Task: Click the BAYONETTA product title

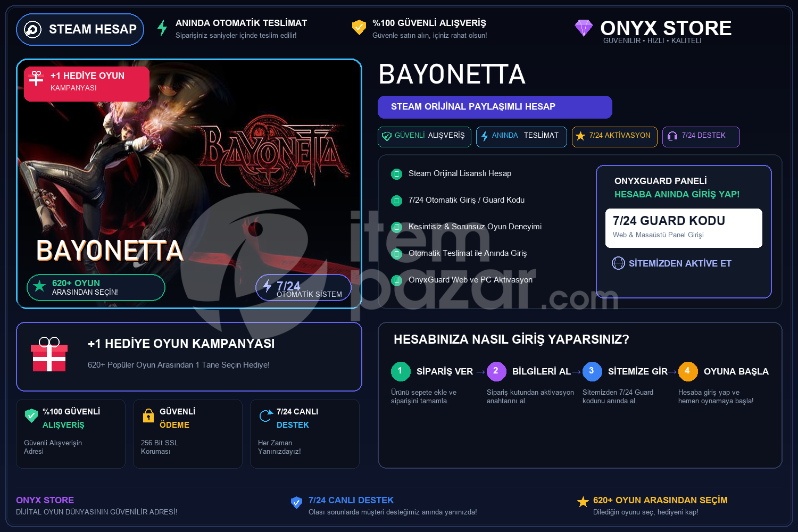Action: pos(452,74)
